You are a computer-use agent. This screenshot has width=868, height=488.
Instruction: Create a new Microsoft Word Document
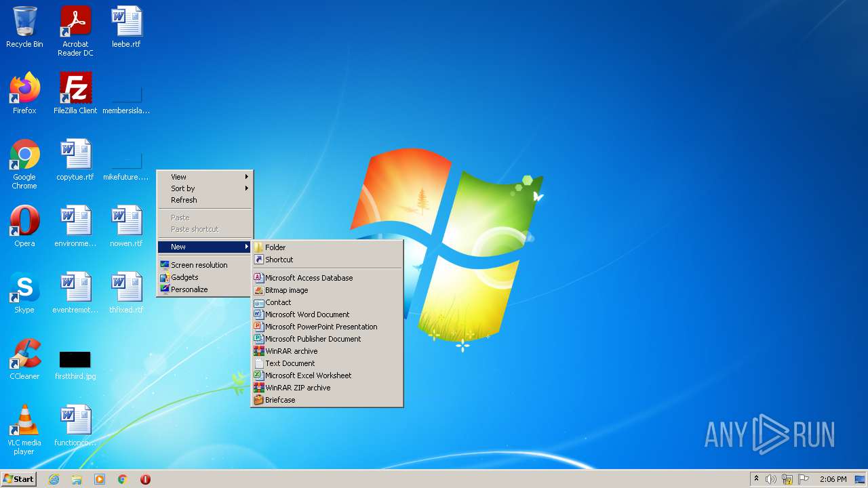[327, 314]
